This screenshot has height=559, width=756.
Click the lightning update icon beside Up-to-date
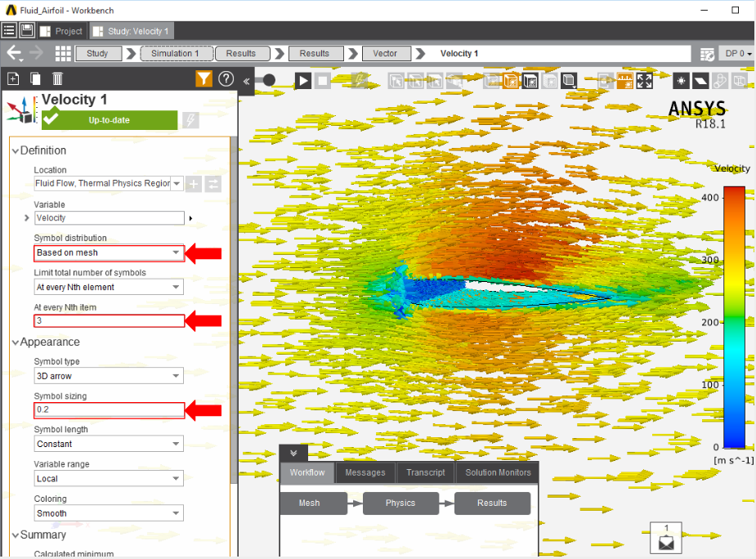[191, 120]
